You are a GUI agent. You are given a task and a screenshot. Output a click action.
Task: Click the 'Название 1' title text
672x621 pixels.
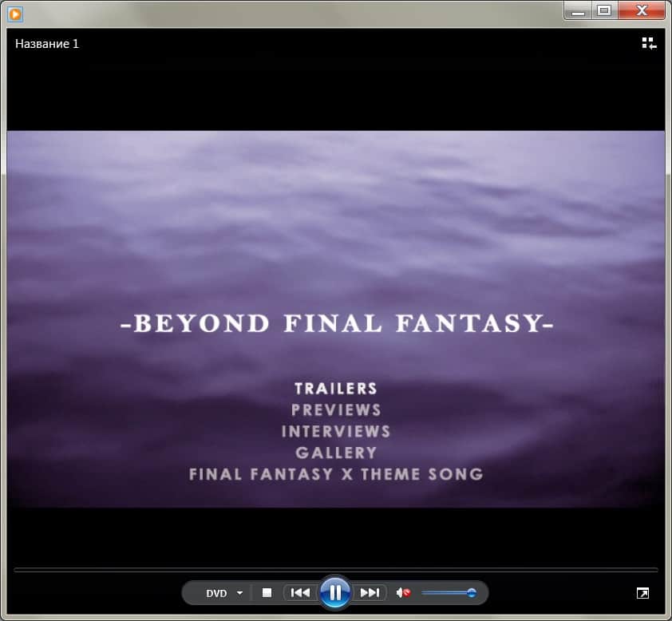click(47, 44)
